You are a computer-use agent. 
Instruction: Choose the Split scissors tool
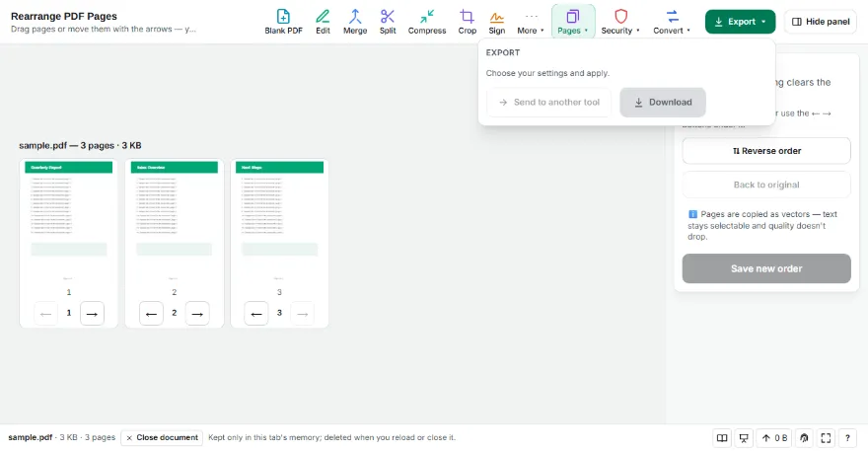388,22
